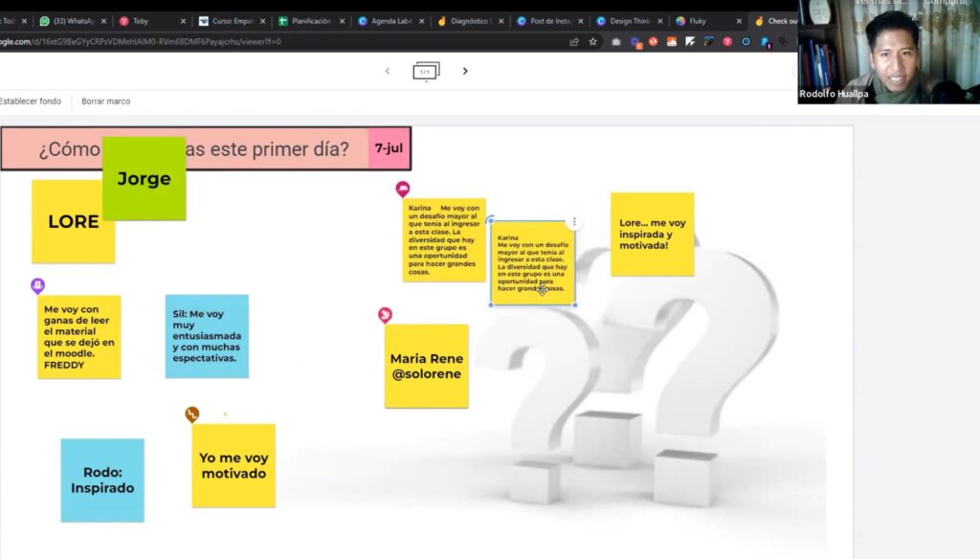980x559 pixels.
Task: Click the brown avatar pin above motivado note
Action: (x=192, y=414)
